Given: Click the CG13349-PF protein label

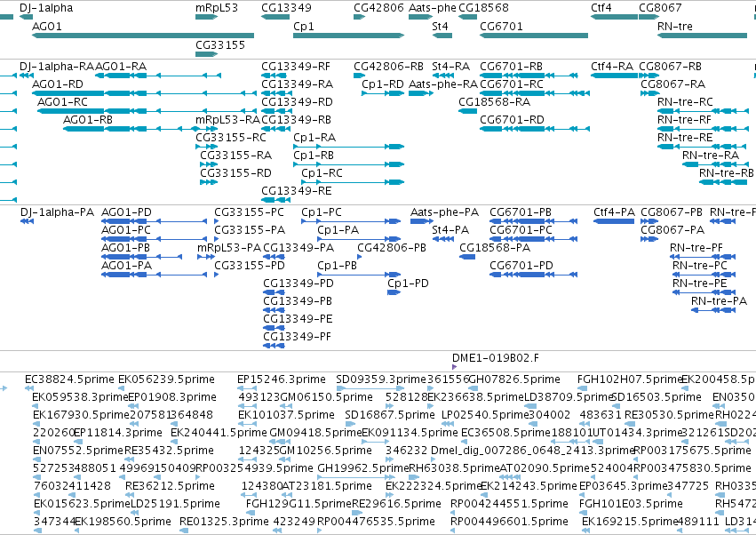Looking at the screenshot, I should pos(298,337).
